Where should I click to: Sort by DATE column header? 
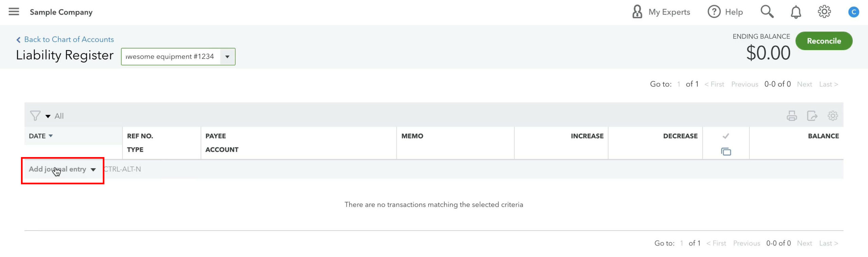point(41,136)
